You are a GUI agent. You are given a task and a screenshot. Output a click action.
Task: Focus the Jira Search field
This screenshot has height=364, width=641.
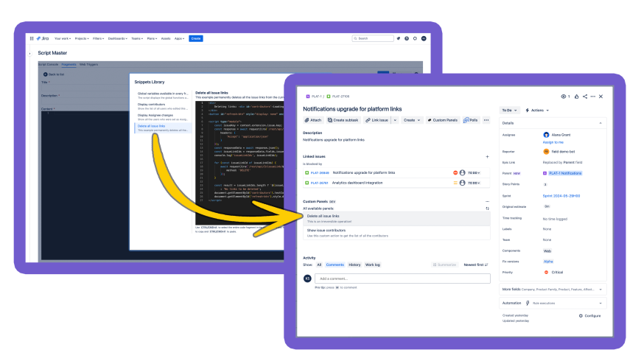pos(373,38)
